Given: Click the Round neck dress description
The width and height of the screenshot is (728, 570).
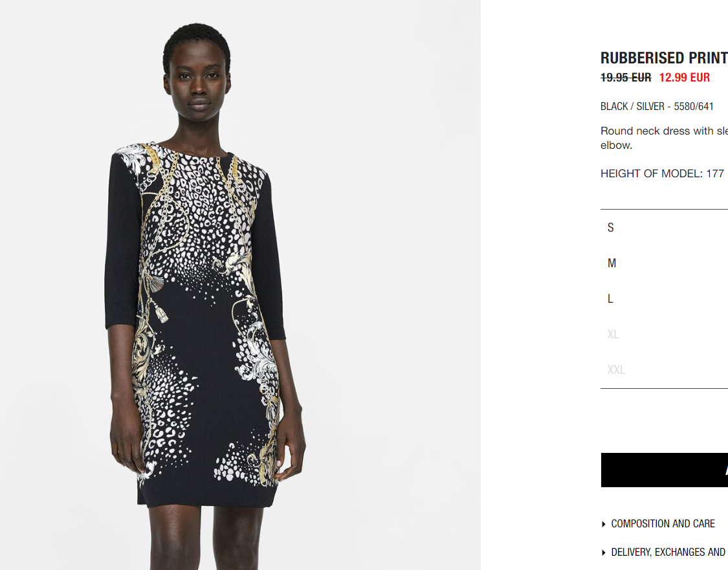Looking at the screenshot, I should (x=664, y=138).
